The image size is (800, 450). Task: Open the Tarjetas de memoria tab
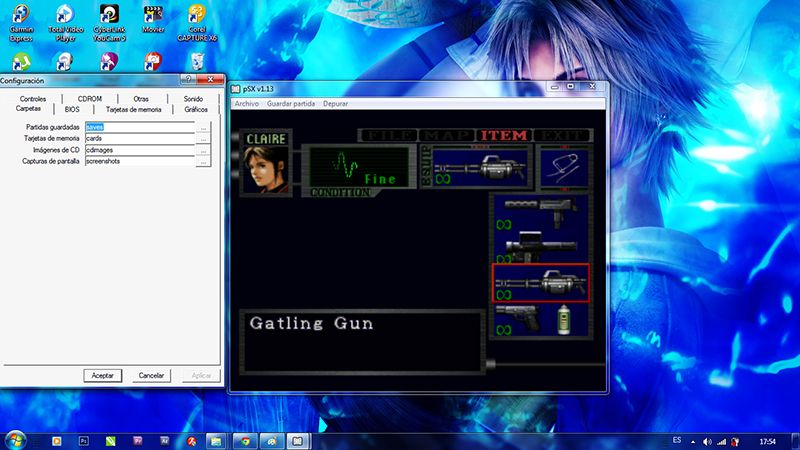pyautogui.click(x=134, y=109)
